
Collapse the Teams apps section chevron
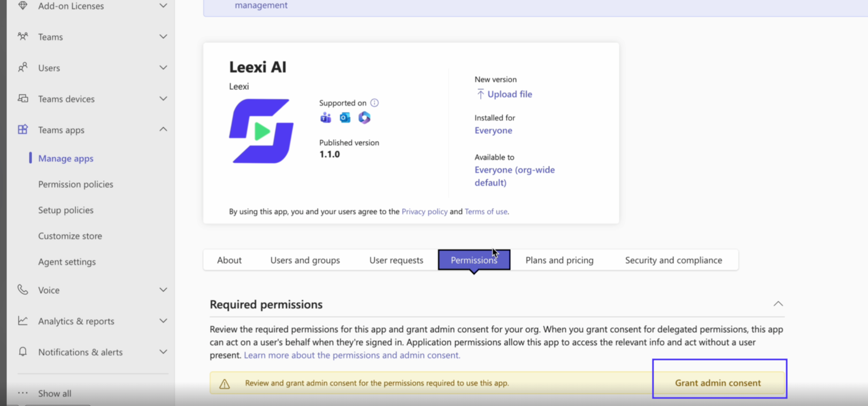pyautogui.click(x=163, y=129)
